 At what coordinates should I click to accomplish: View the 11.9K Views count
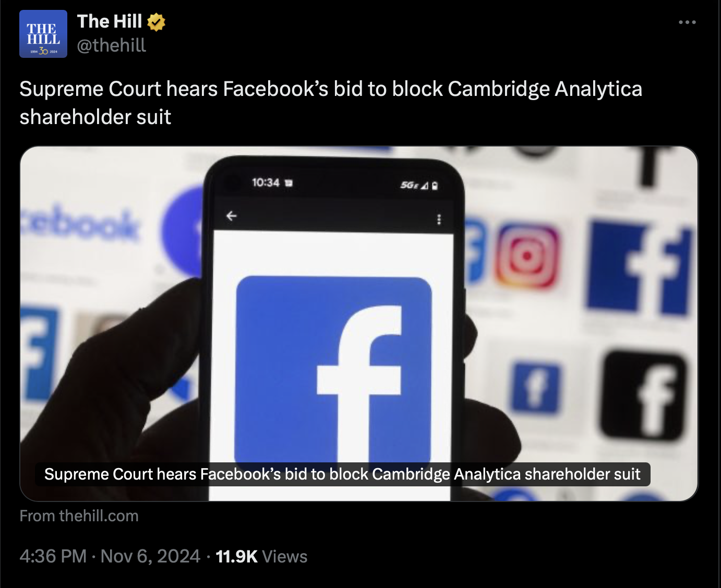pyautogui.click(x=261, y=556)
